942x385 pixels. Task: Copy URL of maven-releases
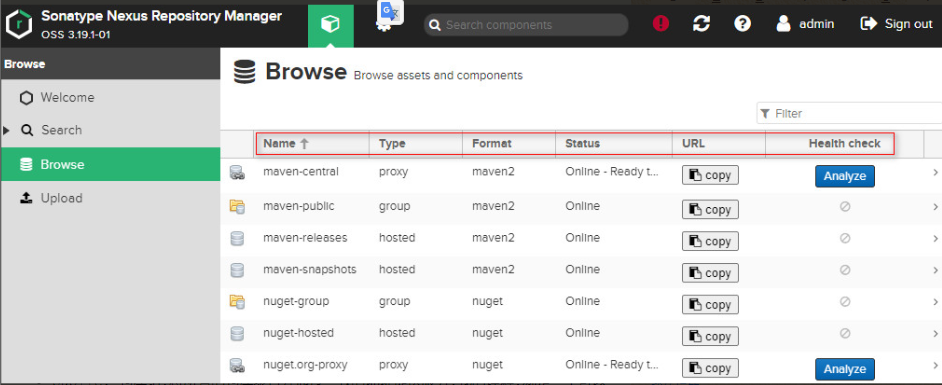710,241
